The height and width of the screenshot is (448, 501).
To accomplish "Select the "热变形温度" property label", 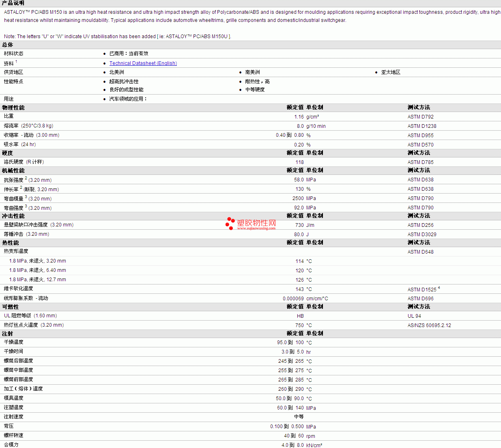I will [16, 251].
